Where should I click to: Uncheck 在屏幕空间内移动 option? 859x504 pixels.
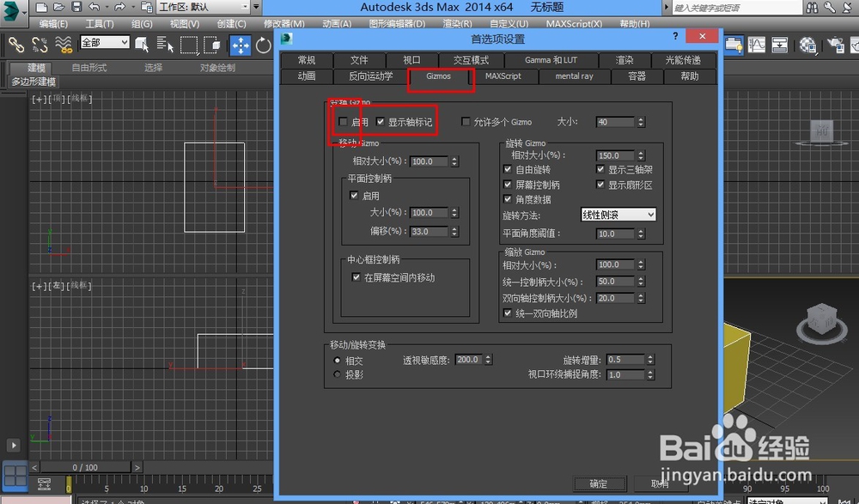click(x=356, y=277)
